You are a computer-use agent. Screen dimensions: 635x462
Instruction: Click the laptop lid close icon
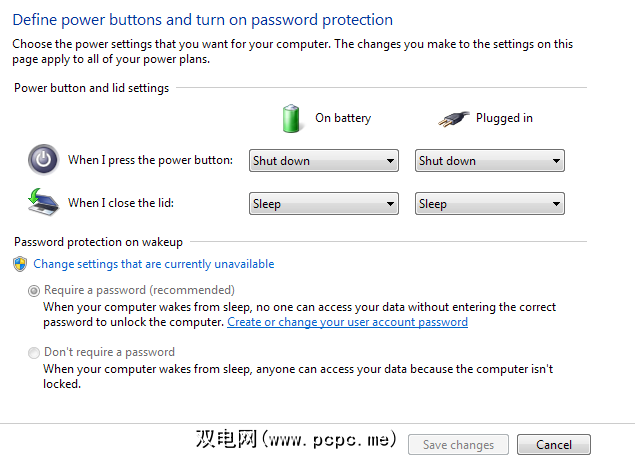tap(43, 203)
